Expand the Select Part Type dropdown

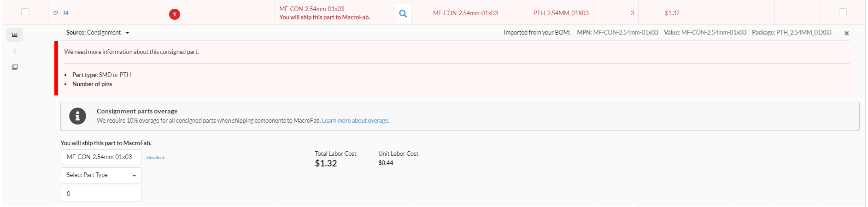(101, 175)
